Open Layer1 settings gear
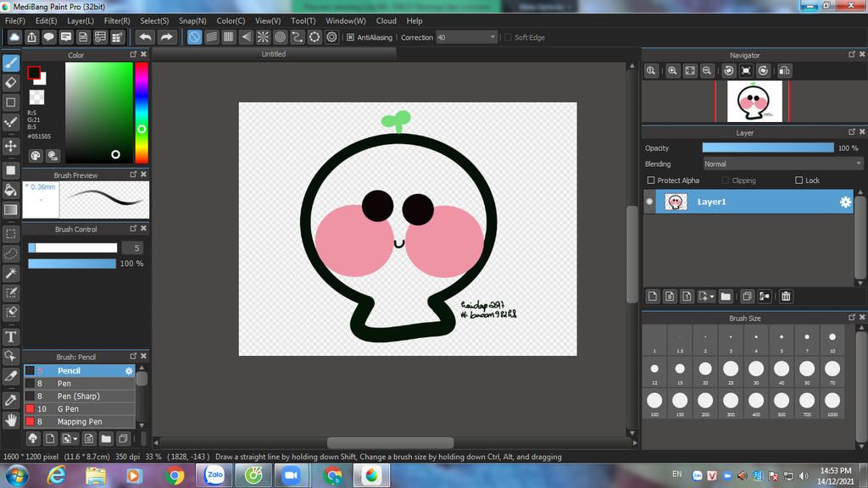 pos(845,202)
